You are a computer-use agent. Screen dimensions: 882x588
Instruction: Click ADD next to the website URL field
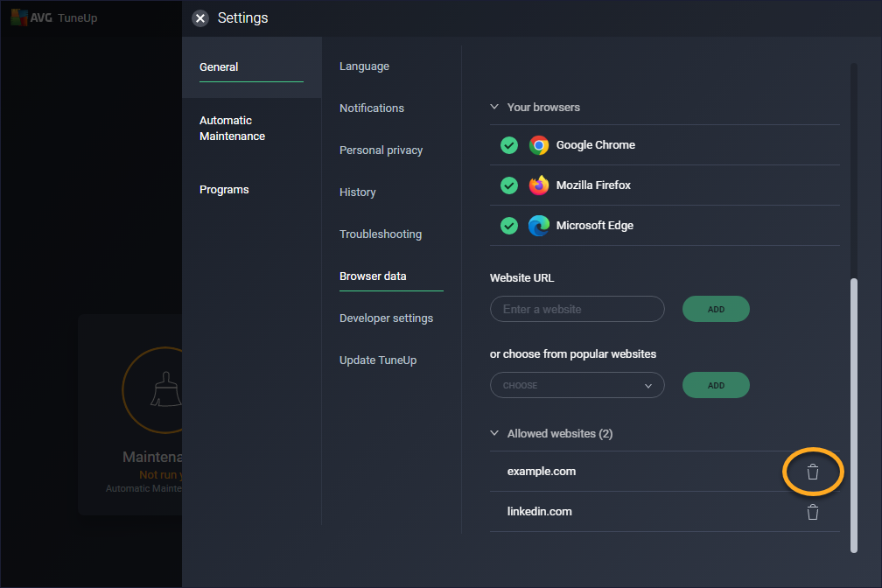(x=716, y=309)
